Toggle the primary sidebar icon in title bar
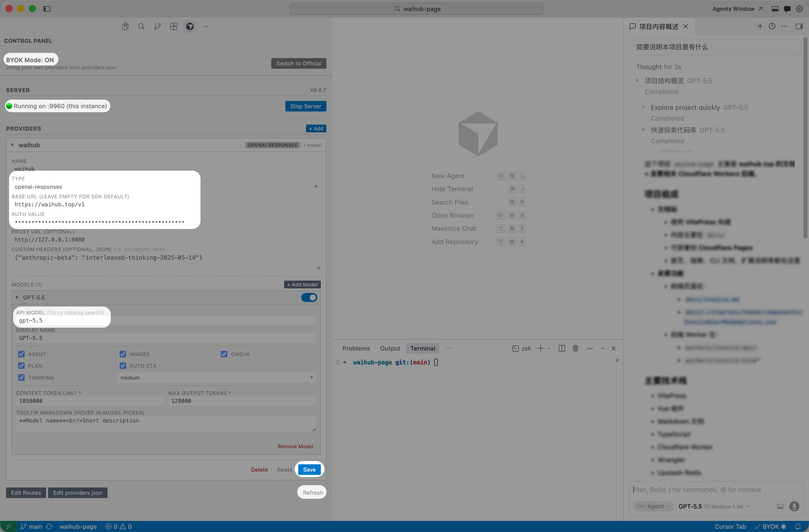Viewport: 809px width, 532px height. pos(47,9)
